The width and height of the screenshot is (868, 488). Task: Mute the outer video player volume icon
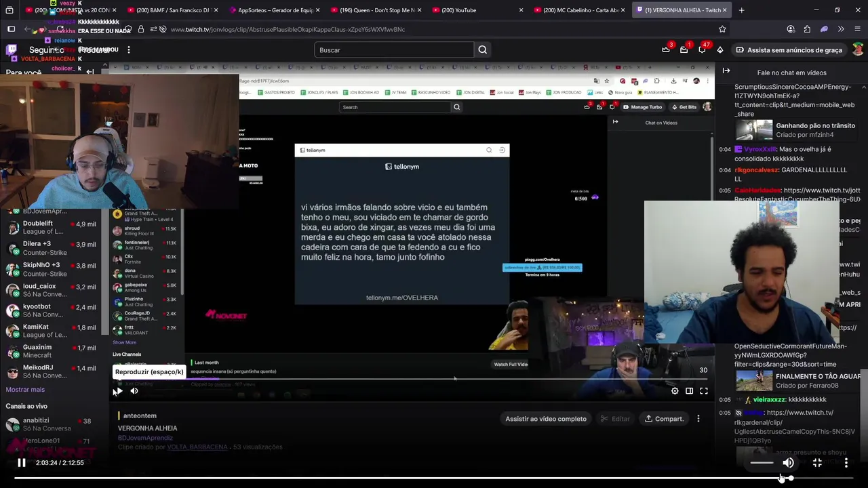(788, 463)
